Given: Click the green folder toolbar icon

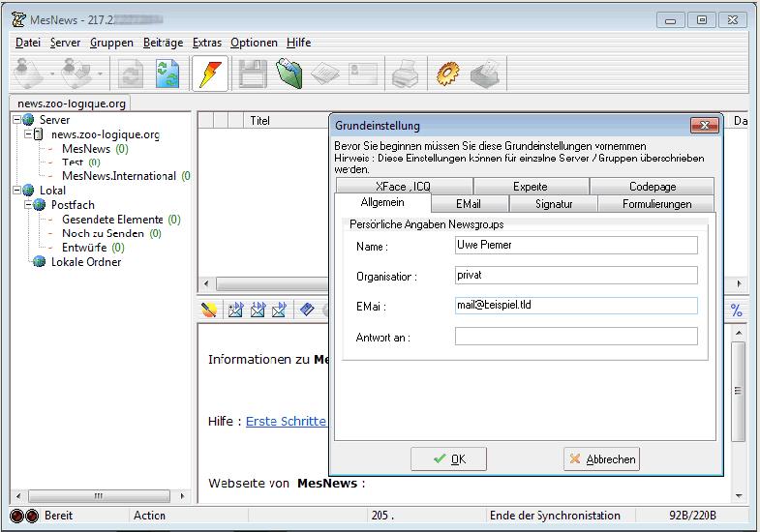Looking at the screenshot, I should click(289, 74).
